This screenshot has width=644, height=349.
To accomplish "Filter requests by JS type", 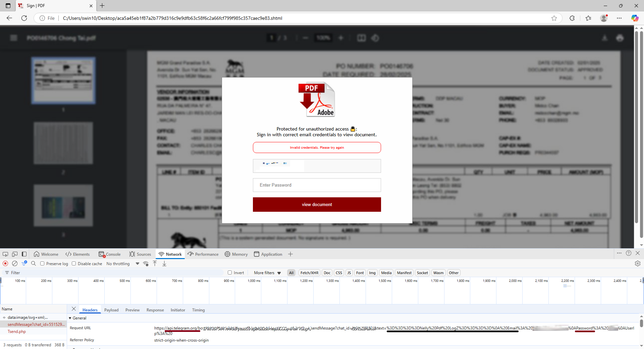I will 349,273.
